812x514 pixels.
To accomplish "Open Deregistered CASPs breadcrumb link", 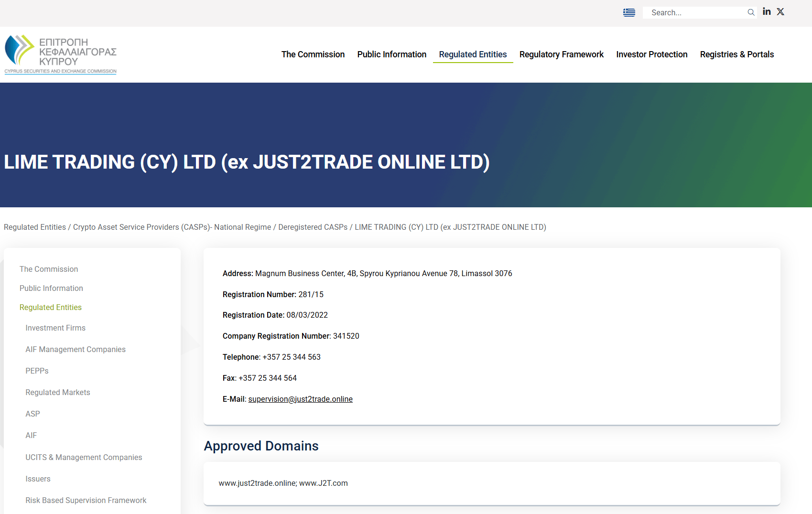I will point(313,227).
